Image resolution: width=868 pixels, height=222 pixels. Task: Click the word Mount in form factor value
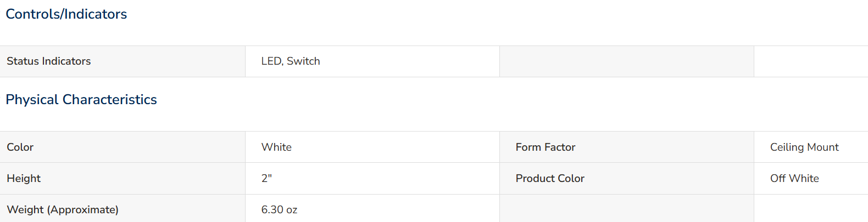pos(823,147)
